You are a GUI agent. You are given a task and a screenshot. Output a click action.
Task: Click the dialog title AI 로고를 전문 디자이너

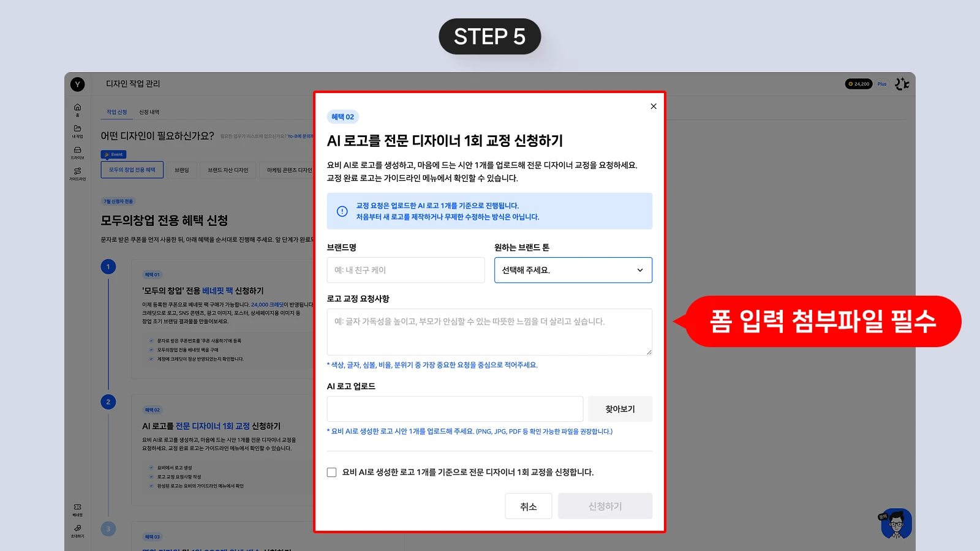pos(445,141)
